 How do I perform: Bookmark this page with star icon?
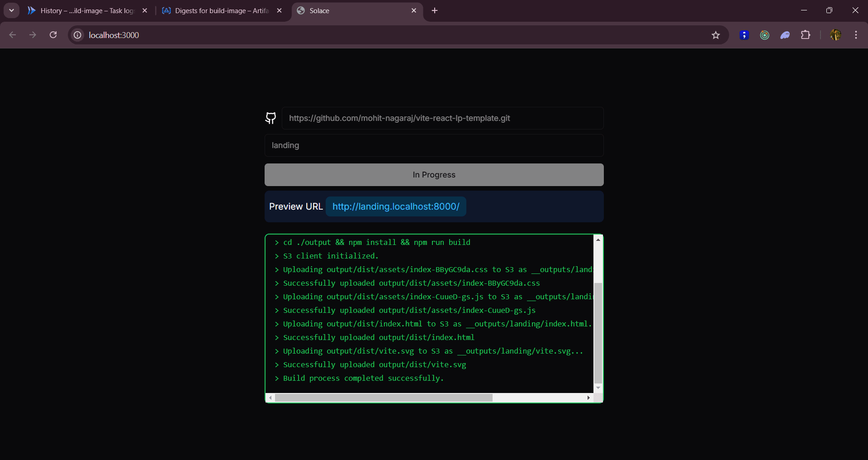tap(716, 35)
